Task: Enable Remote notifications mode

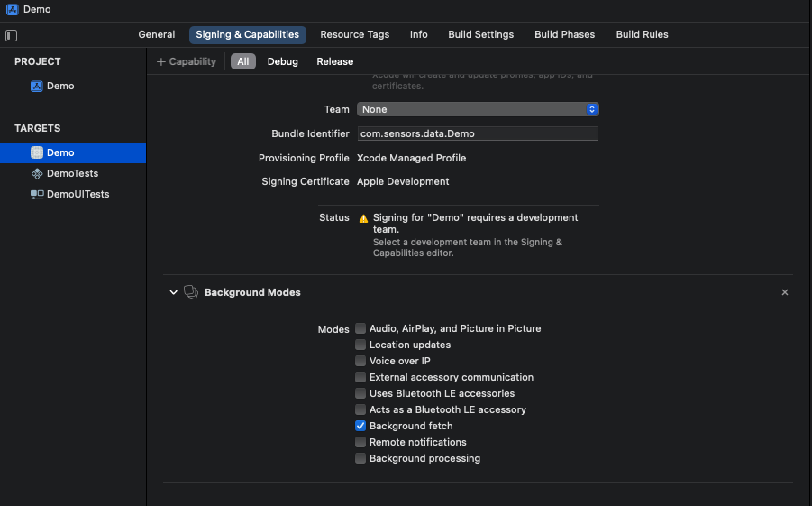Action: pos(360,442)
